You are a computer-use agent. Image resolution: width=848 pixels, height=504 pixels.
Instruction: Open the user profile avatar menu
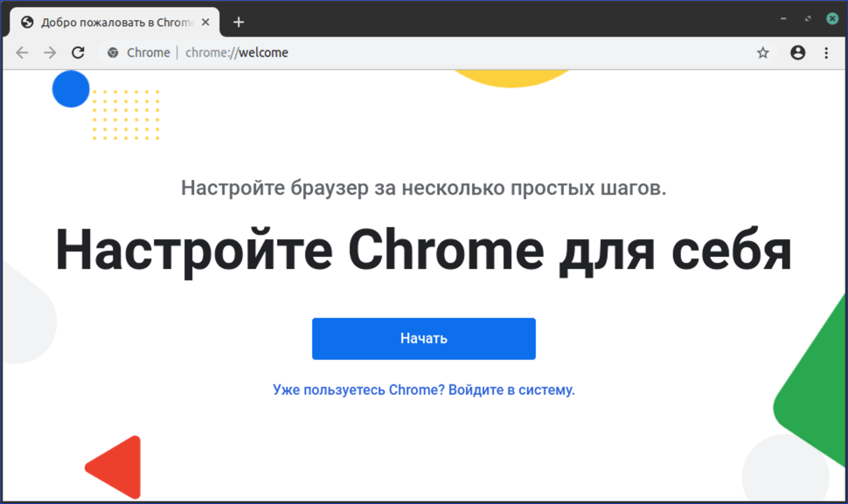coord(797,52)
